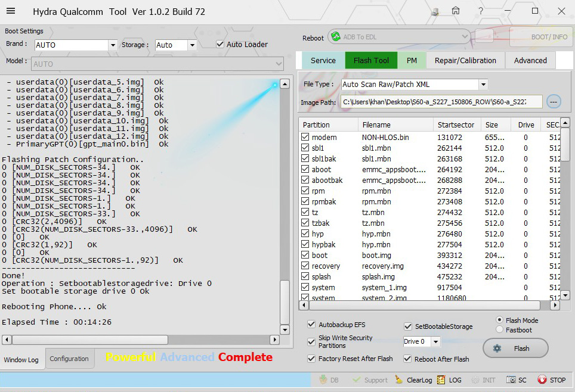Open the File Type dropdown
Screen dimensions: 575x392
pyautogui.click(x=483, y=85)
